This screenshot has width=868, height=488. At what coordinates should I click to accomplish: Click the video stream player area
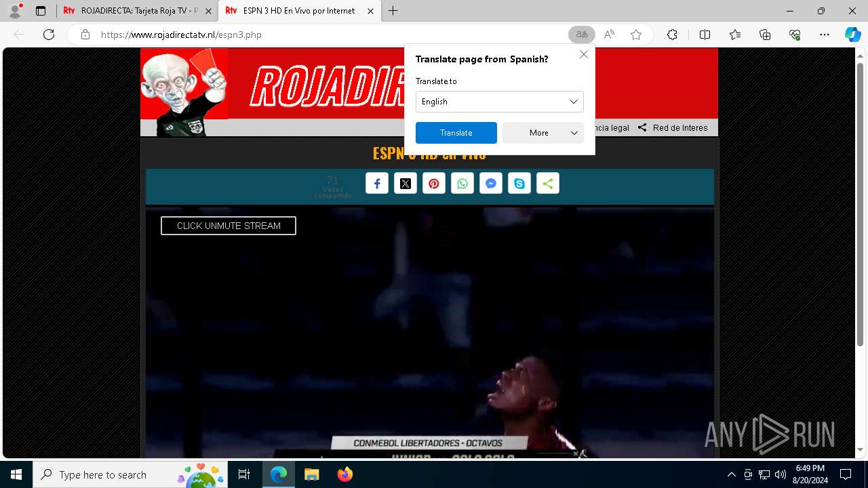430,332
